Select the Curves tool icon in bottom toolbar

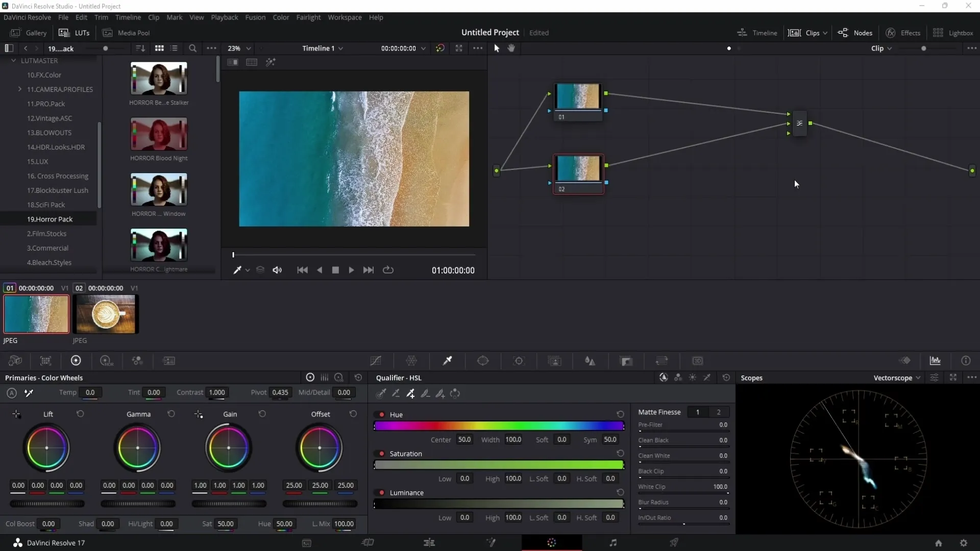click(x=376, y=361)
